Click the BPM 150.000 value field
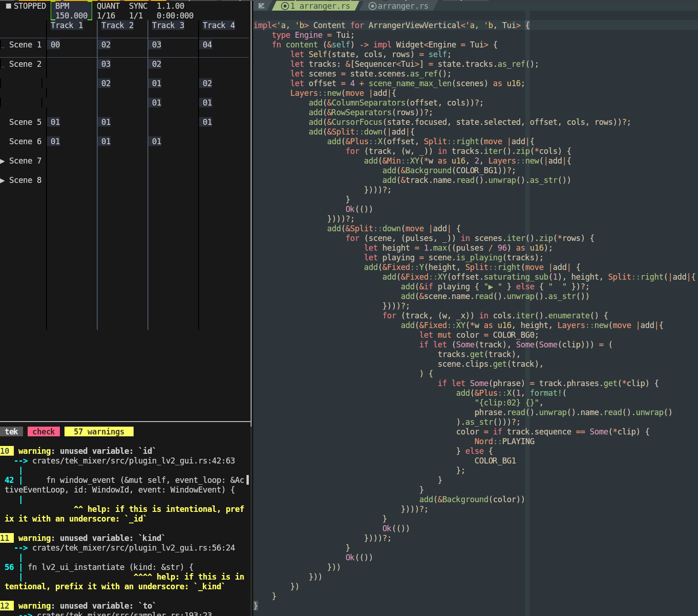Screen dimensions: 698x616 pos(71,11)
